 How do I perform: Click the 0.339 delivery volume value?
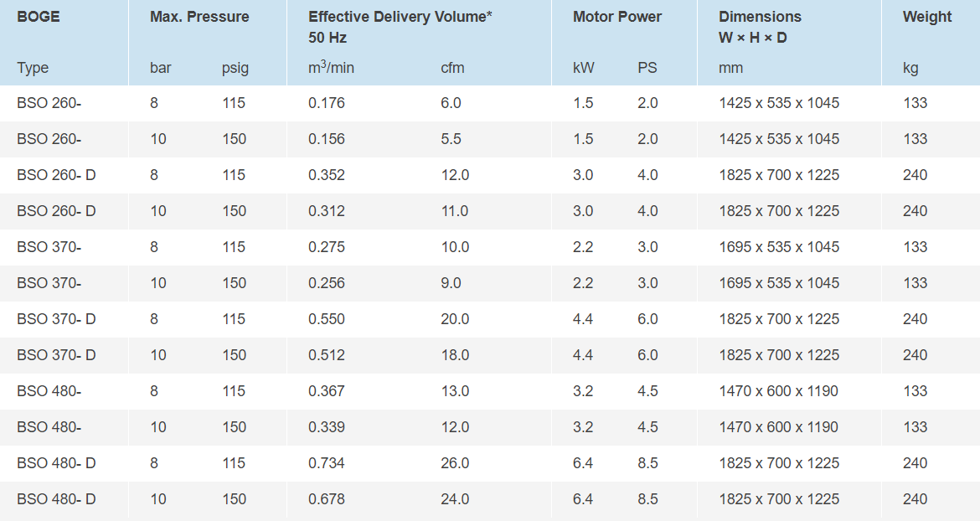[x=327, y=427]
